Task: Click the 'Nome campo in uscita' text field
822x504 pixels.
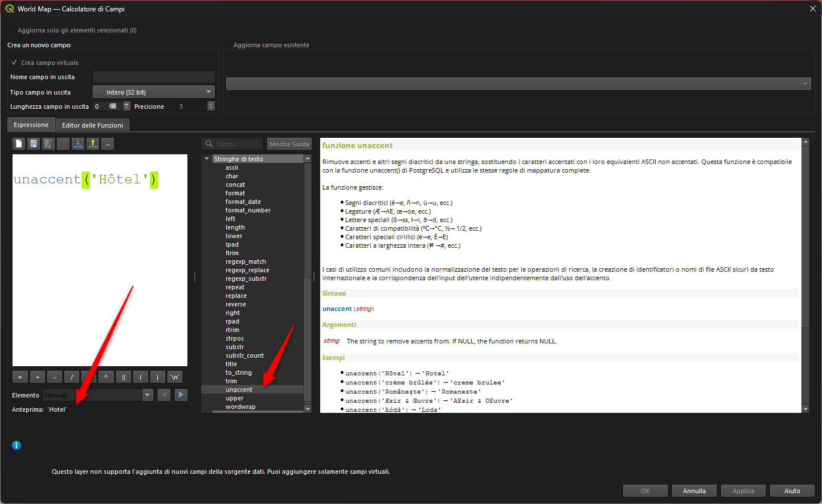Action: point(153,77)
